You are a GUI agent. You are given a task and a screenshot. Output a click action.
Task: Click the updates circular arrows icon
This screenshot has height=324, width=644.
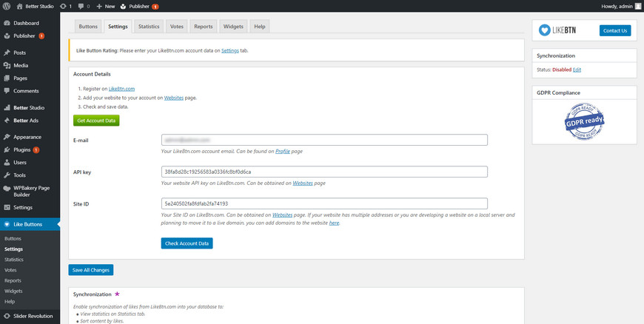pyautogui.click(x=63, y=6)
